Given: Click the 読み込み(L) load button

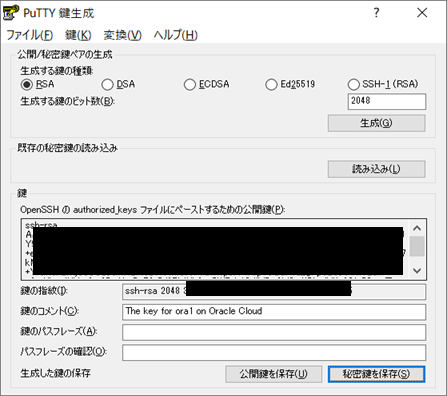Looking at the screenshot, I should tap(376, 169).
